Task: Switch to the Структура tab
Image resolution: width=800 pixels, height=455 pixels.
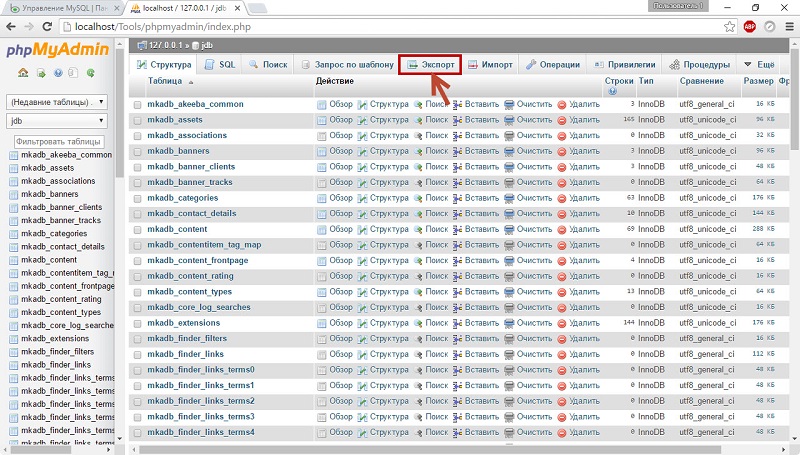Action: [x=164, y=65]
